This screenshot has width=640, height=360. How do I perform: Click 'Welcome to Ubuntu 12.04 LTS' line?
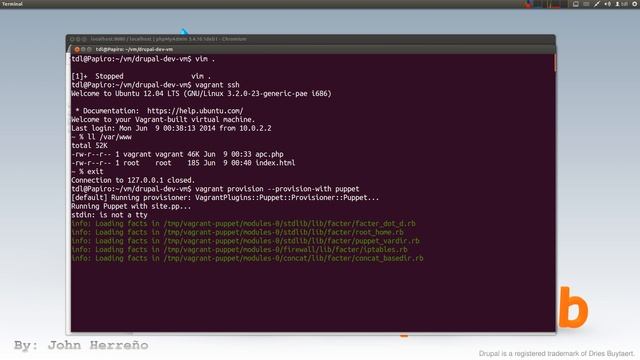tap(201, 93)
